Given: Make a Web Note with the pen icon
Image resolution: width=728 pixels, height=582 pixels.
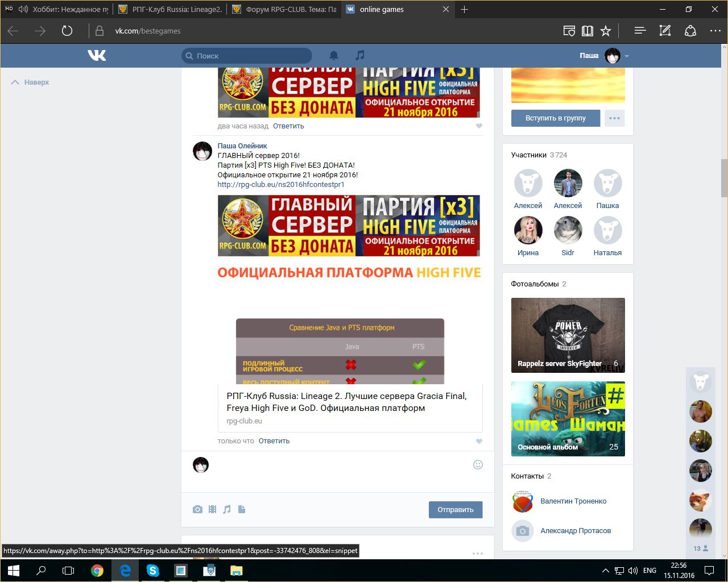Looking at the screenshot, I should click(665, 31).
